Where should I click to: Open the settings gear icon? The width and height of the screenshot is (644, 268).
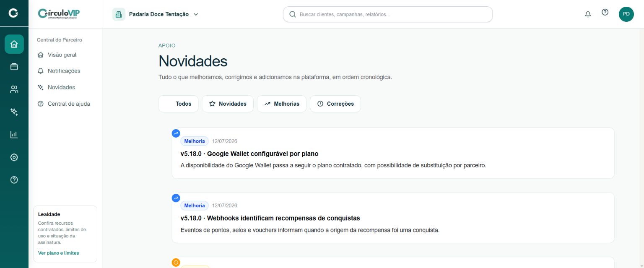pyautogui.click(x=14, y=157)
